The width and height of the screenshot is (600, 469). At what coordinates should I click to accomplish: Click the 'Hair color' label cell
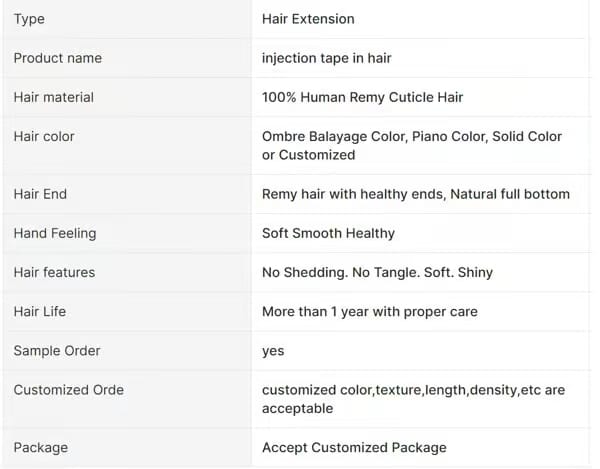tap(44, 136)
